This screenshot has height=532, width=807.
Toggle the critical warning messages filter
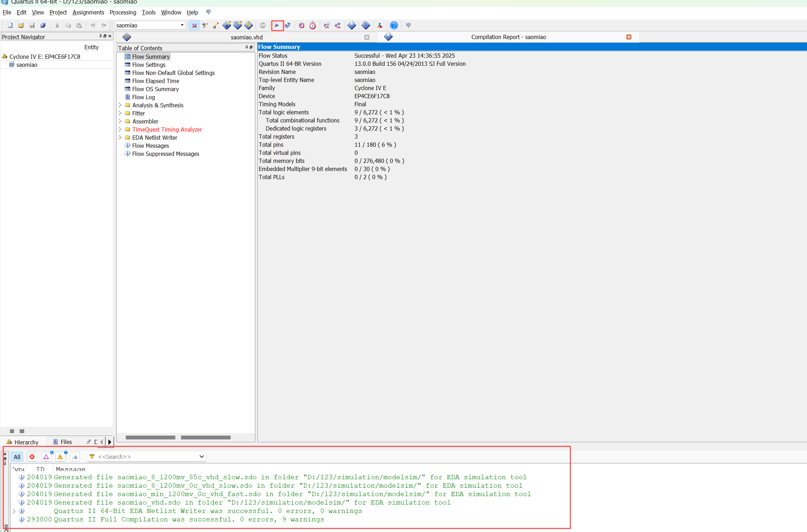coord(46,457)
